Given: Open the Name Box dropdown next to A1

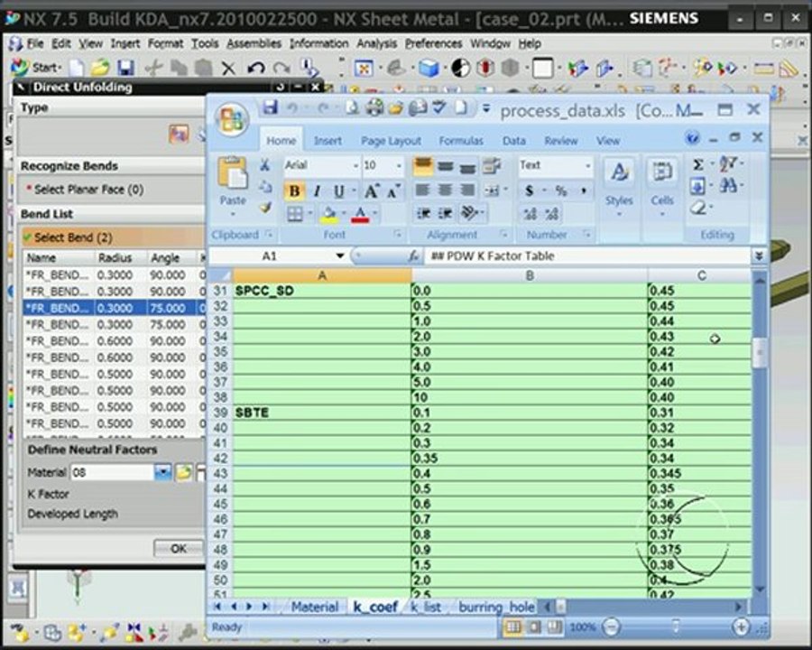Looking at the screenshot, I should click(340, 255).
